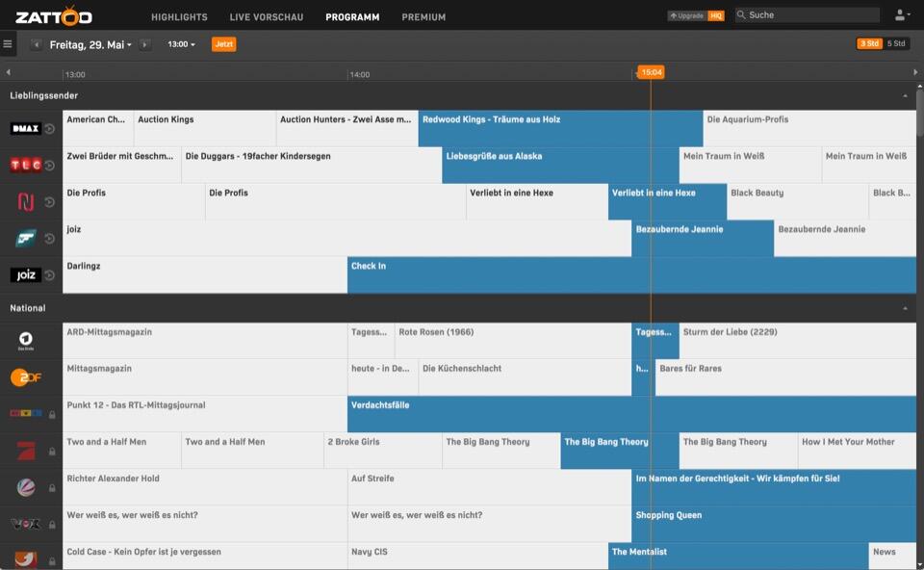Open Check In program on joiz
Image resolution: width=924 pixels, height=570 pixels.
point(631,274)
